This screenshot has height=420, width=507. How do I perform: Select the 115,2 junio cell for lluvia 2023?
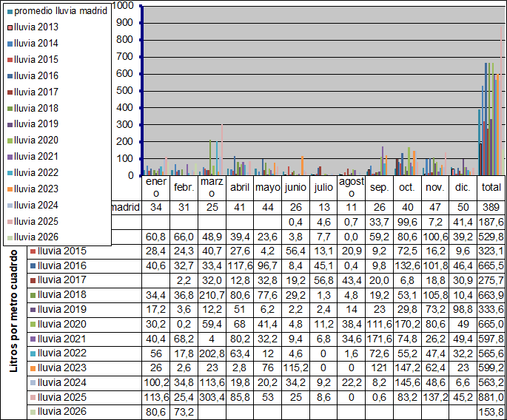[295, 369]
